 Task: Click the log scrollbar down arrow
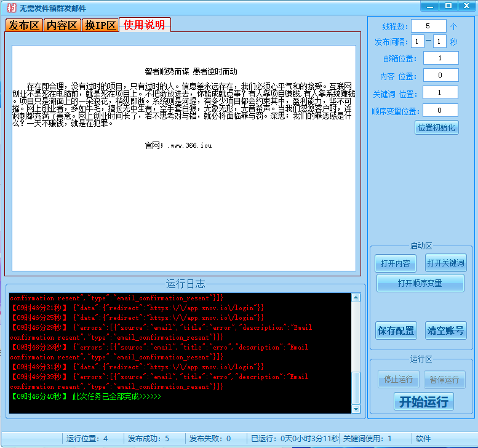[356, 409]
